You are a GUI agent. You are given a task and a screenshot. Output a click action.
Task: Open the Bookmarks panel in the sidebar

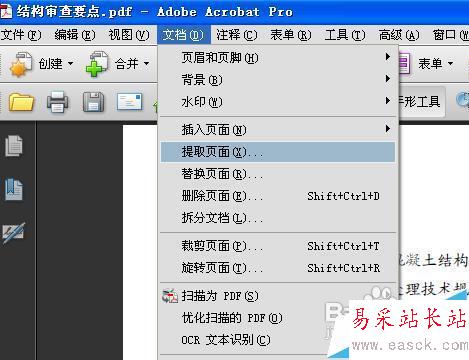point(14,190)
